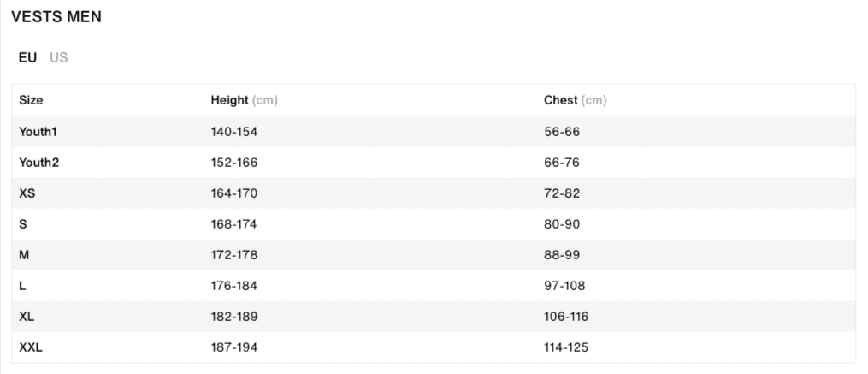Click the M size row label

click(x=24, y=255)
